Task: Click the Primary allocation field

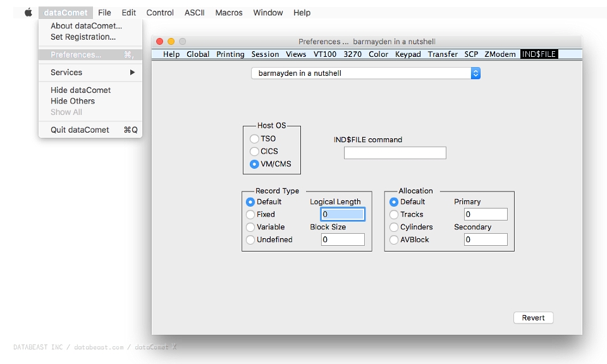Action: 486,214
